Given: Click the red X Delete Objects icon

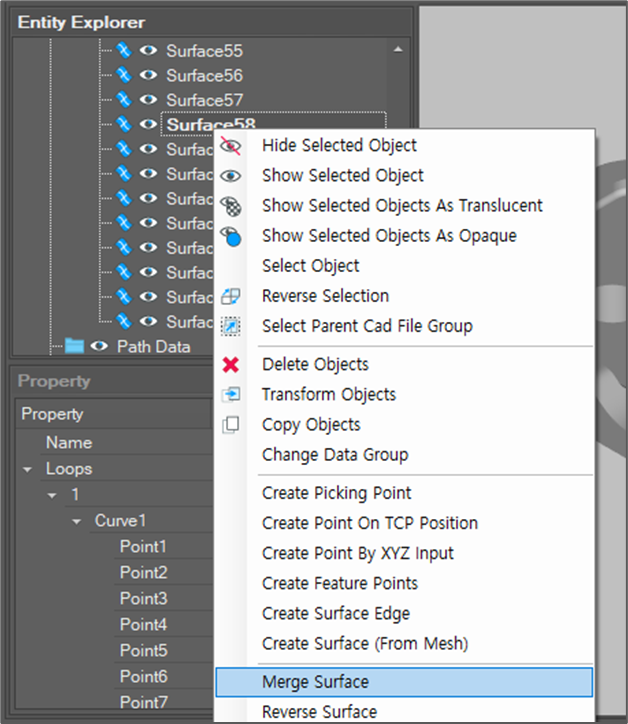Looking at the screenshot, I should [231, 365].
